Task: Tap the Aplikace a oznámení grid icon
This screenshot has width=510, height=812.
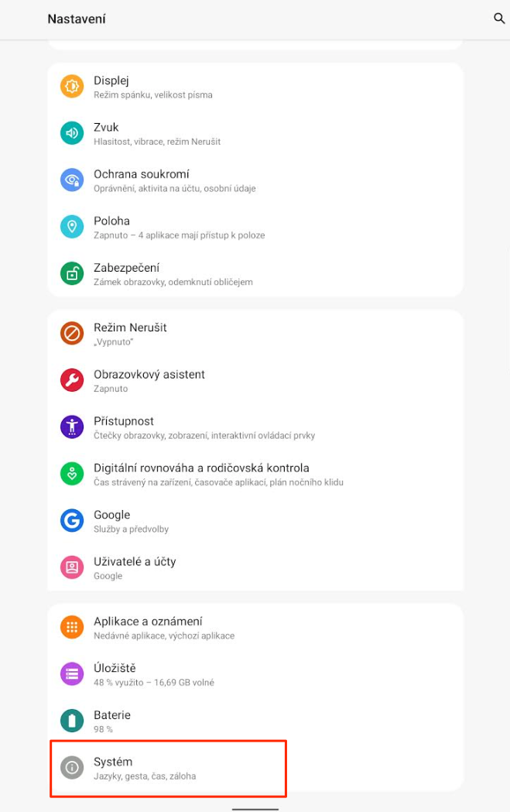Action: [72, 628]
